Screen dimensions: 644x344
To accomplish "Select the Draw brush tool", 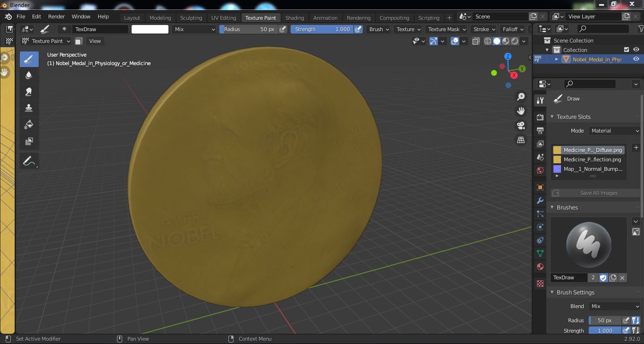I will (x=29, y=59).
